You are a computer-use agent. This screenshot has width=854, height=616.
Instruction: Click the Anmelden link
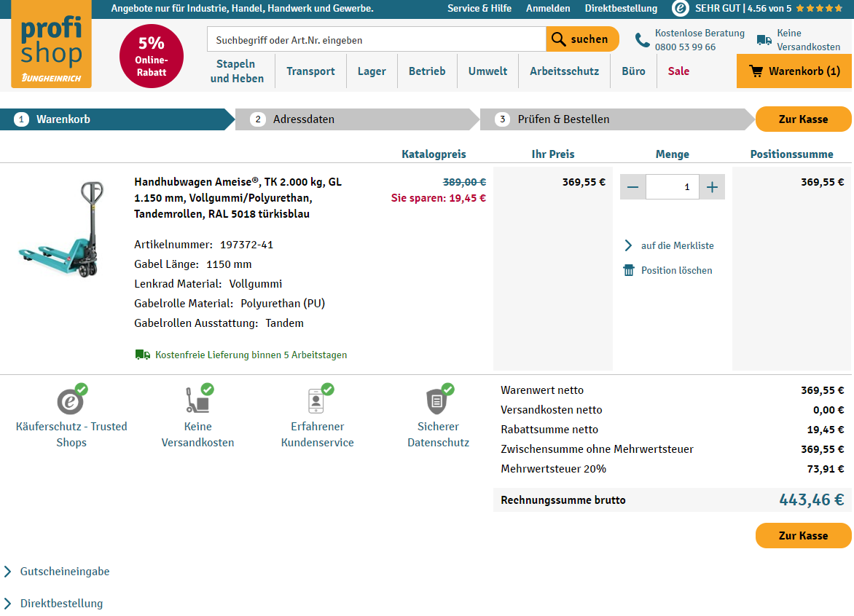pyautogui.click(x=548, y=8)
